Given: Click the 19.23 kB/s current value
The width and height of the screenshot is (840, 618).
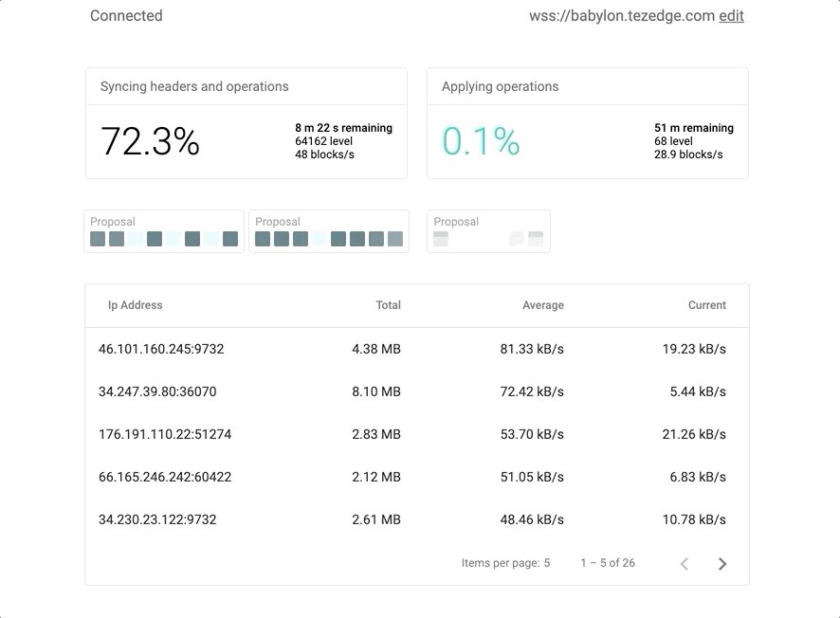Looking at the screenshot, I should pyautogui.click(x=694, y=349).
